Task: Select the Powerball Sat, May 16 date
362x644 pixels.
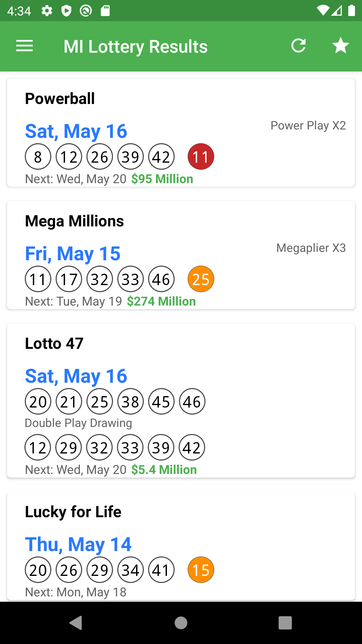Action: [76, 131]
